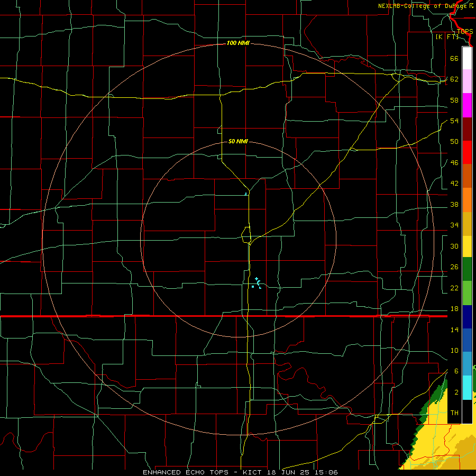Viewport: 476px width, 476px height.
Task: Click the "KICT" radar site identifier
Action: pyautogui.click(x=253, y=472)
